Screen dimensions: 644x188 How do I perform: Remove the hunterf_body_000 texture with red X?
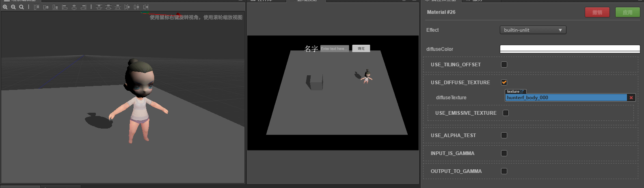(x=631, y=98)
